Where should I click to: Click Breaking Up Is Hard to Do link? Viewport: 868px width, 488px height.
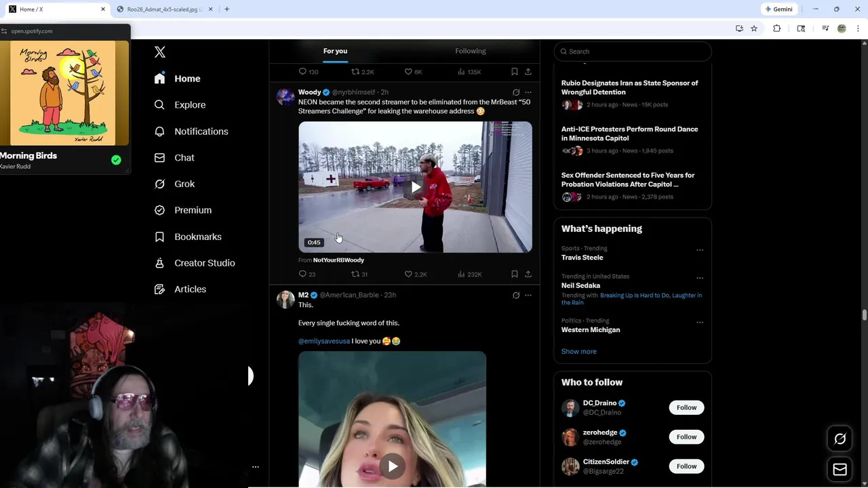click(x=634, y=296)
